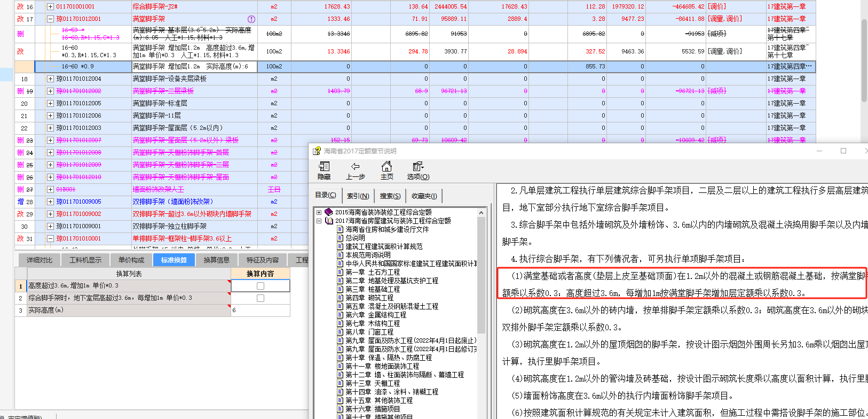The image size is (868, 419).
Task: Click the page icon beside 建筑工程建筑面积计算规范
Action: (x=340, y=246)
